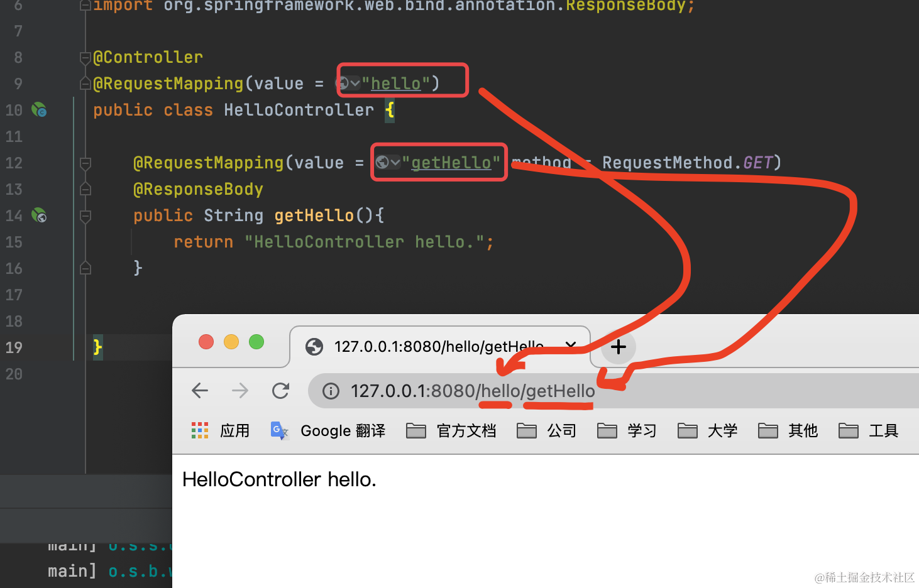The image size is (919, 588).
Task: Open the URL globe dropdown before "hello"
Action: click(x=349, y=83)
